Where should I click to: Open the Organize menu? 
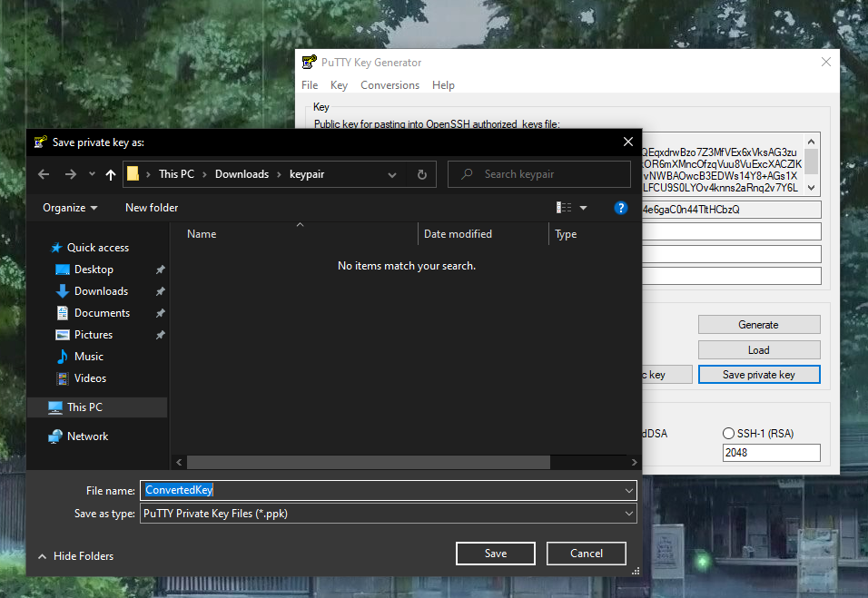coord(70,208)
